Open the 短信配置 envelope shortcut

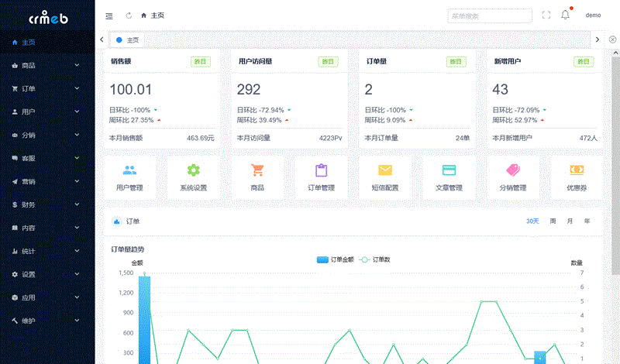coord(385,171)
